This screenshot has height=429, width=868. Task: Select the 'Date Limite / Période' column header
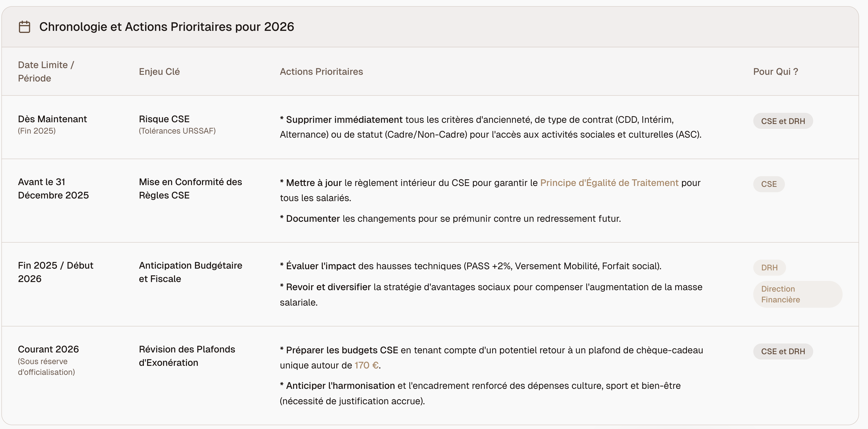pyautogui.click(x=46, y=72)
